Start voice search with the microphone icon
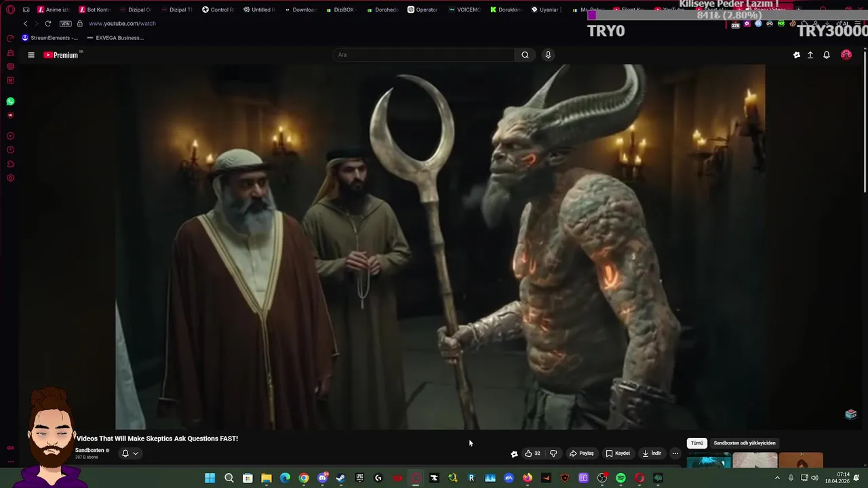 pos(548,55)
